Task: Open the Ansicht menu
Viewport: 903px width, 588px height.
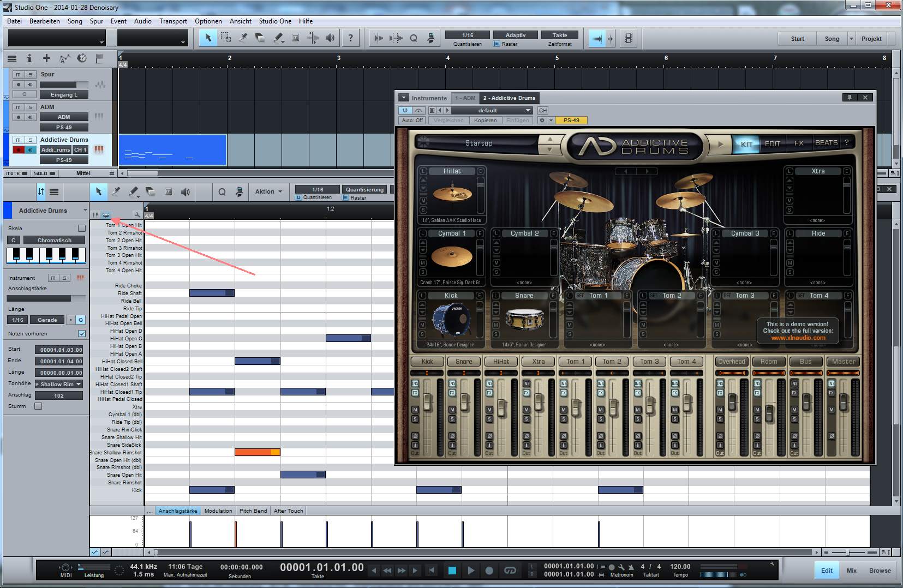Action: pyautogui.click(x=241, y=21)
